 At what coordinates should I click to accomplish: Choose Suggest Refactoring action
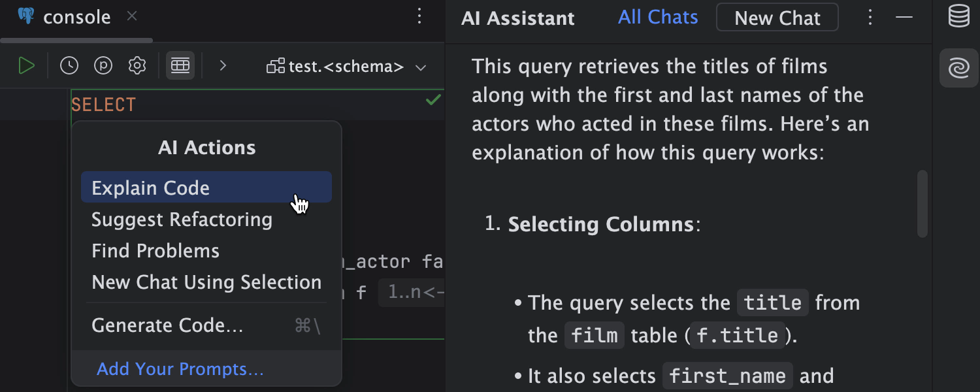tap(182, 220)
